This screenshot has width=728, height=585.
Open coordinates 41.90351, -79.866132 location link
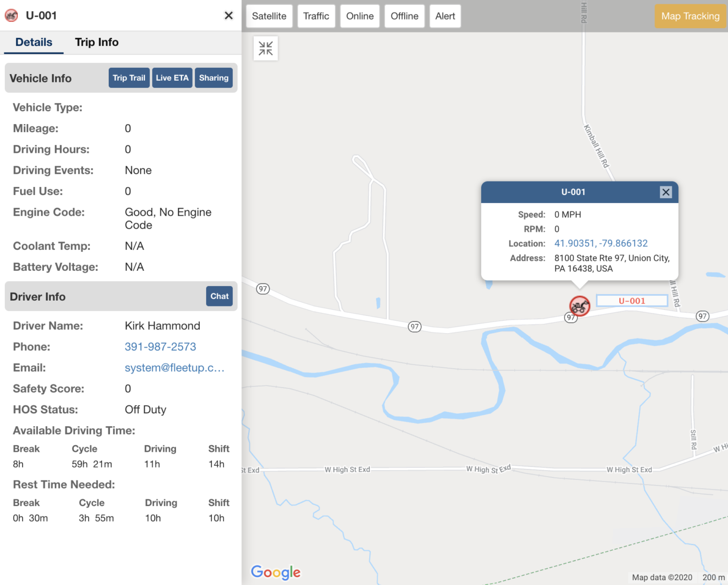click(601, 243)
